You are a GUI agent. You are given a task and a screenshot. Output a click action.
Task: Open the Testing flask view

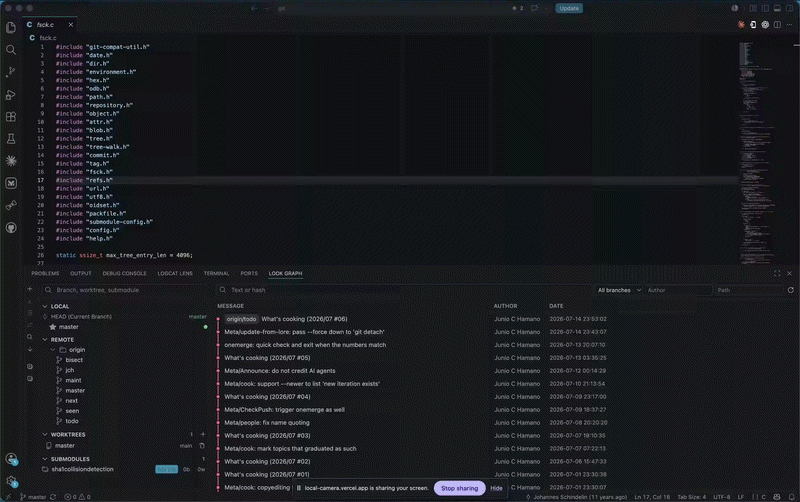tap(11, 139)
